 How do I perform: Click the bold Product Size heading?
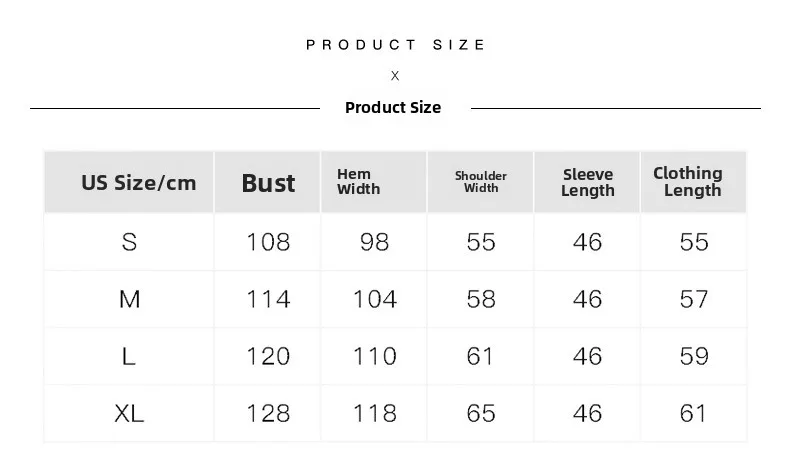point(393,107)
